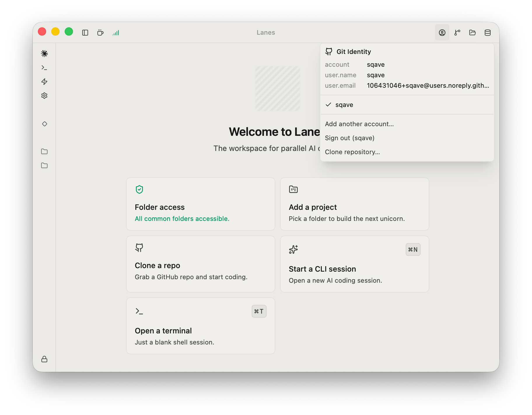Click the lock icon at sidebar bottom
This screenshot has height=415, width=532.
pyautogui.click(x=44, y=359)
